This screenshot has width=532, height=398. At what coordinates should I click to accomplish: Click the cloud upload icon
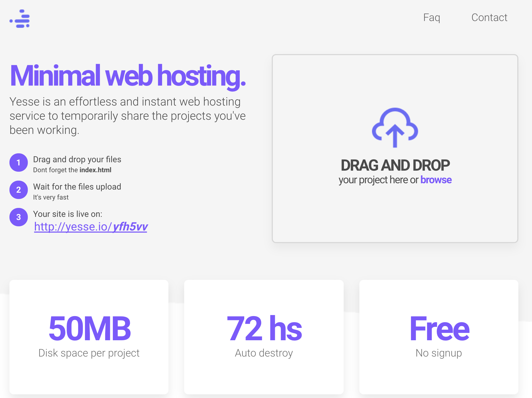click(395, 128)
